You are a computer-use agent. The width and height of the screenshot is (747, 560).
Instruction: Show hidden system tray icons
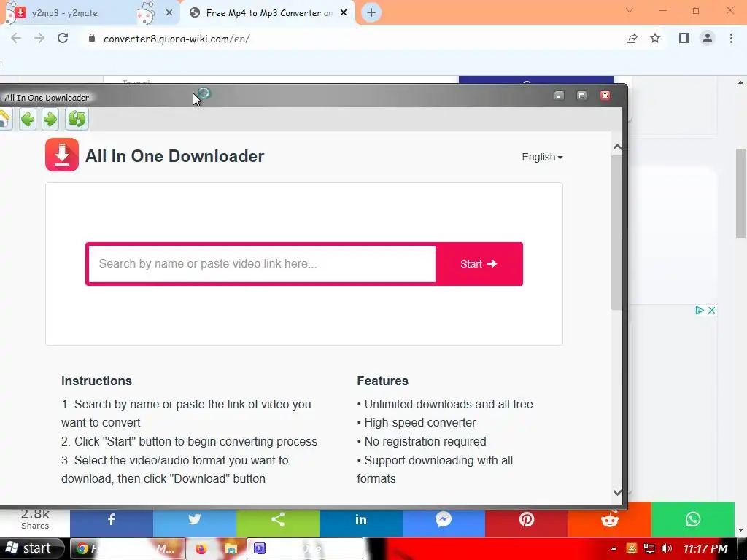tap(614, 548)
